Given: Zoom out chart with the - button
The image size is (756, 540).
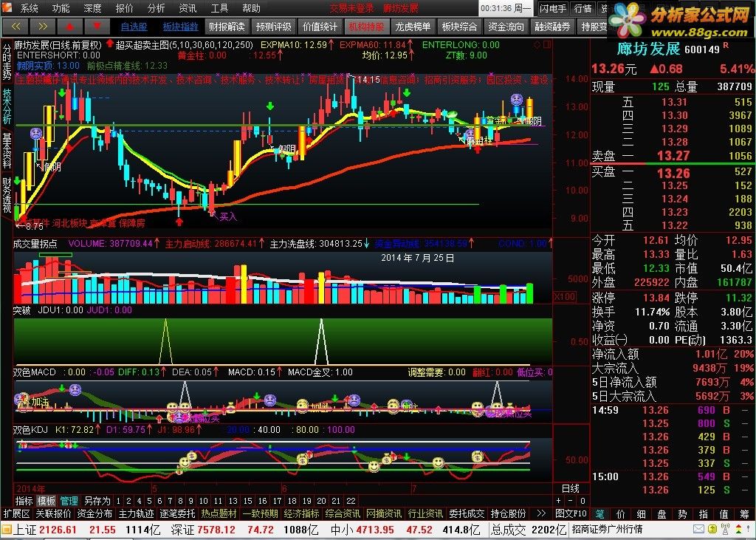Looking at the screenshot, I should click(571, 501).
